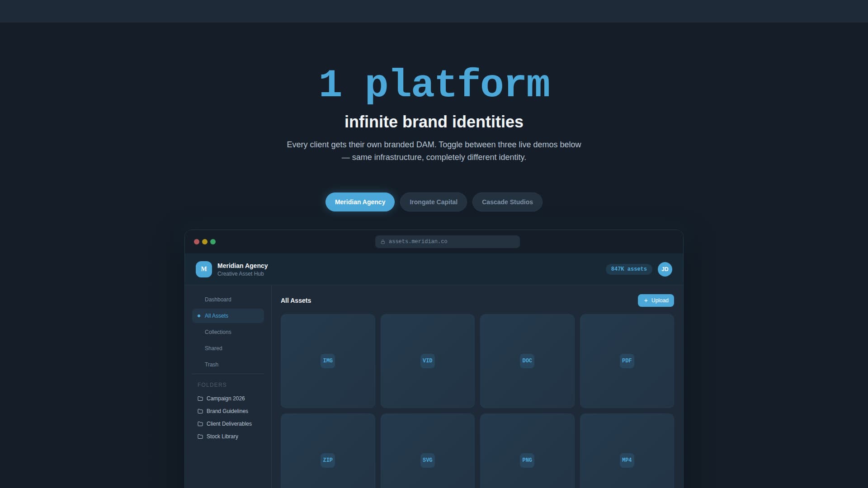Click the folder icon beside Brand Guidelines
This screenshot has height=488, width=868.
coord(200,411)
